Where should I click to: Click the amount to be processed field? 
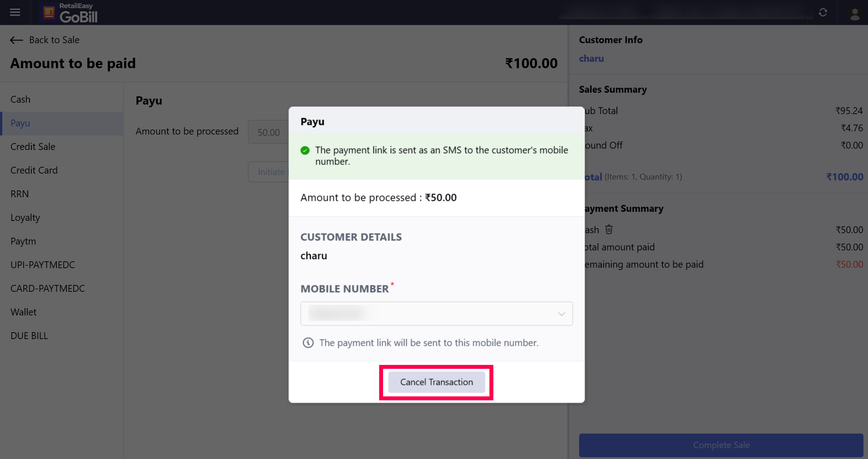pos(268,132)
